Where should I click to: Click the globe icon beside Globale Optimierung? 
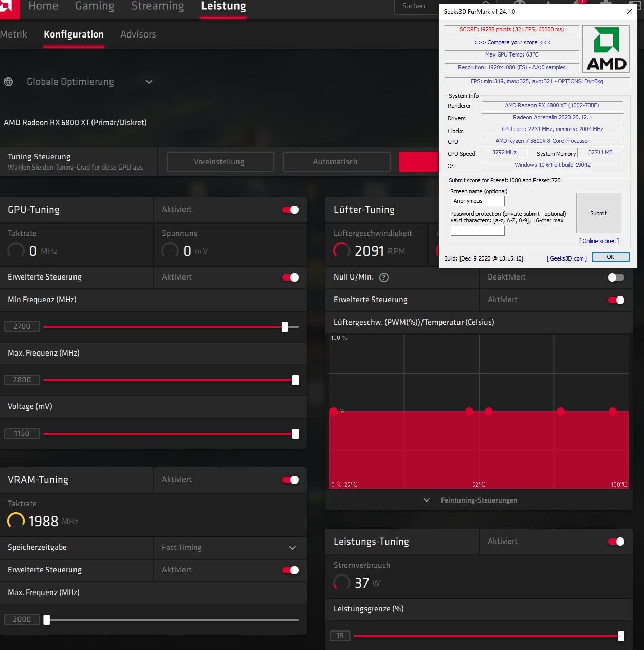pos(8,82)
